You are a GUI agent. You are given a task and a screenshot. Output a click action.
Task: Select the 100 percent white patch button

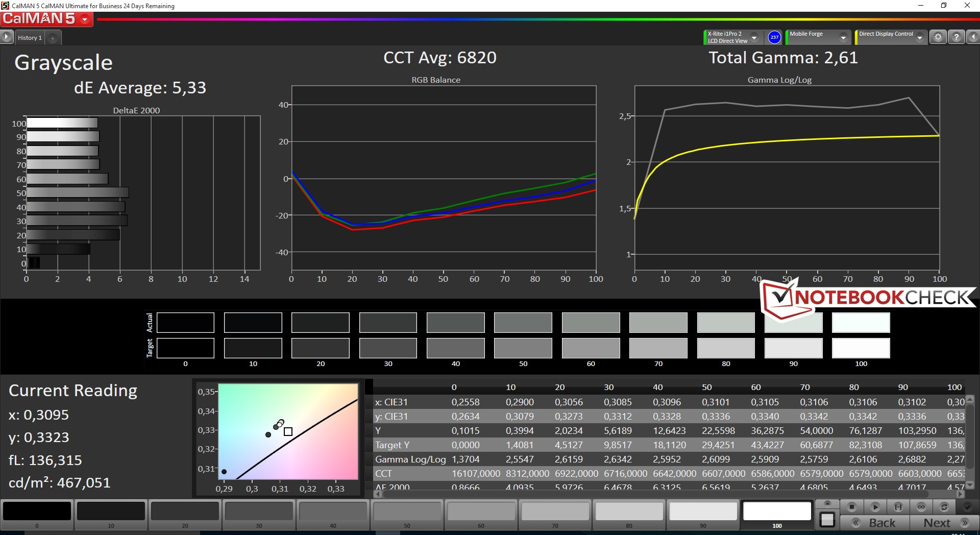(x=777, y=515)
